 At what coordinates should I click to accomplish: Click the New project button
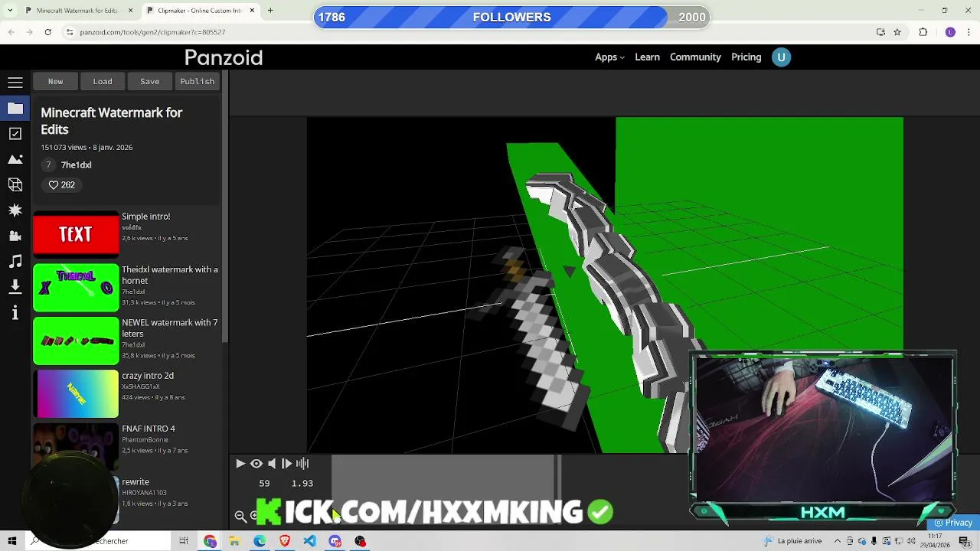click(x=55, y=81)
